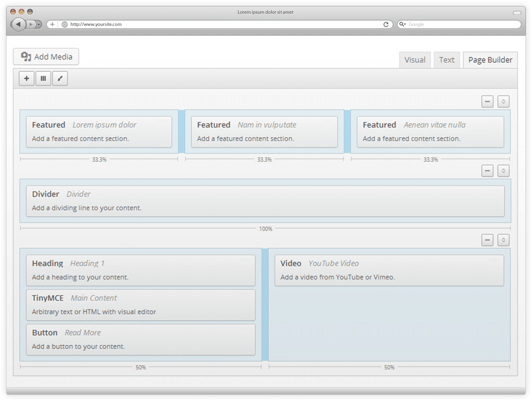This screenshot has width=532, height=401.
Task: Delete the Heading/Video row using minus button
Action: [487, 240]
